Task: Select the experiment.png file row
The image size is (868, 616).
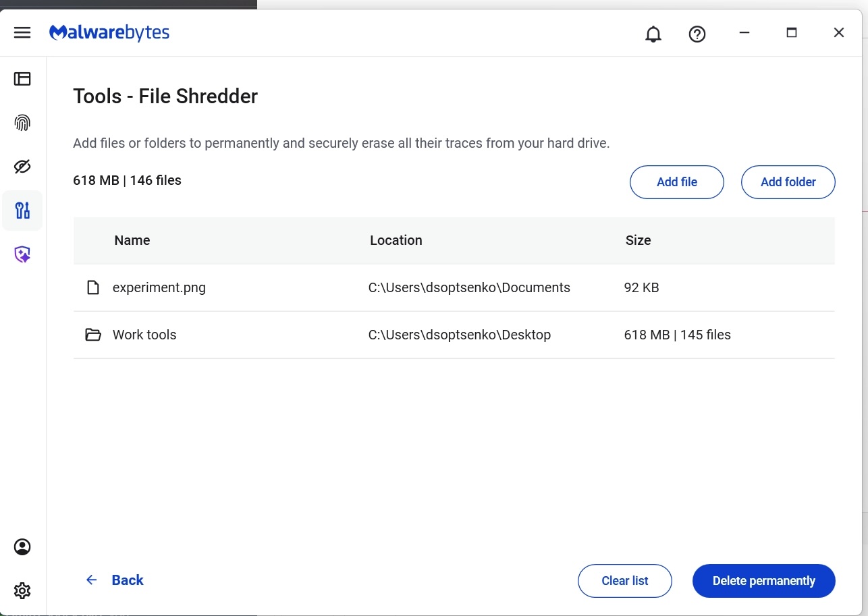Action: click(x=159, y=288)
